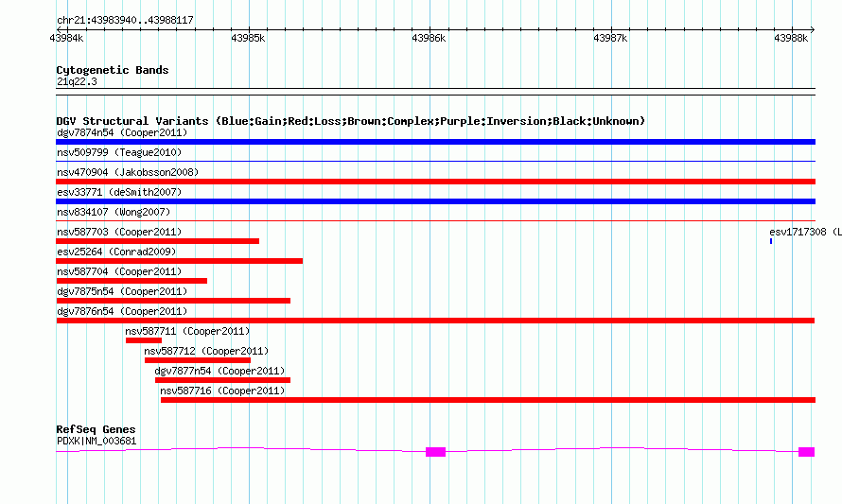This screenshot has height=504, width=842.
Task: Click the nsv587711 (Cooper2011) label
Action: [x=187, y=331]
